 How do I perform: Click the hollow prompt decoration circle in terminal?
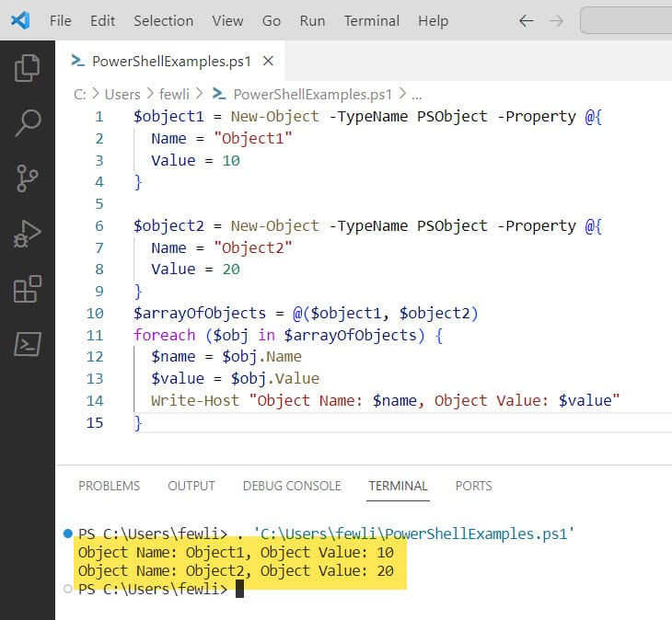pyautogui.click(x=68, y=589)
